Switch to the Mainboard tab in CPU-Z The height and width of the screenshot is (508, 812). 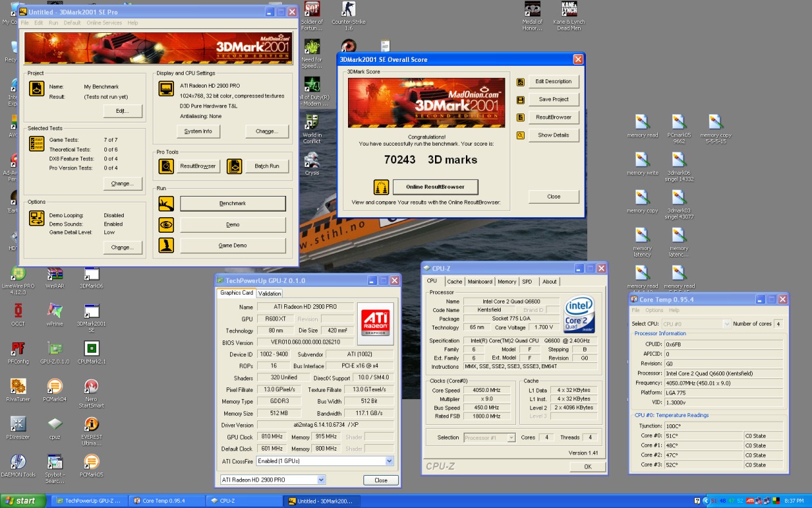pos(480,282)
